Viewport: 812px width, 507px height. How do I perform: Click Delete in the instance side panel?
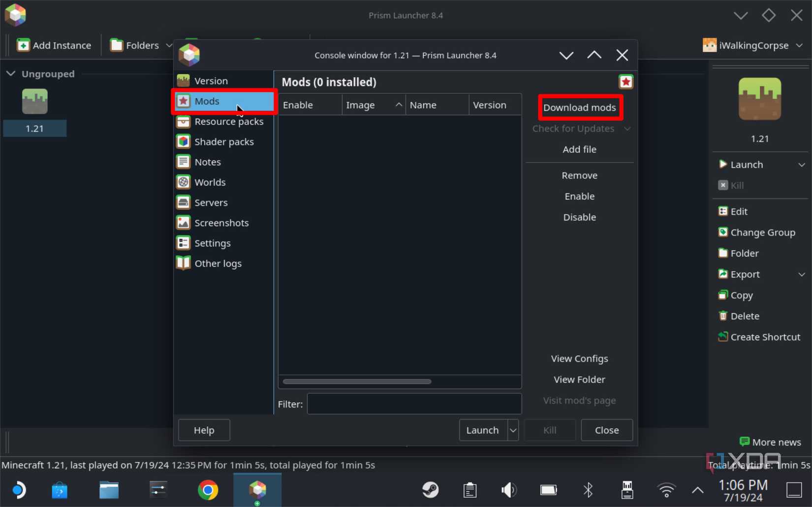pyautogui.click(x=739, y=316)
